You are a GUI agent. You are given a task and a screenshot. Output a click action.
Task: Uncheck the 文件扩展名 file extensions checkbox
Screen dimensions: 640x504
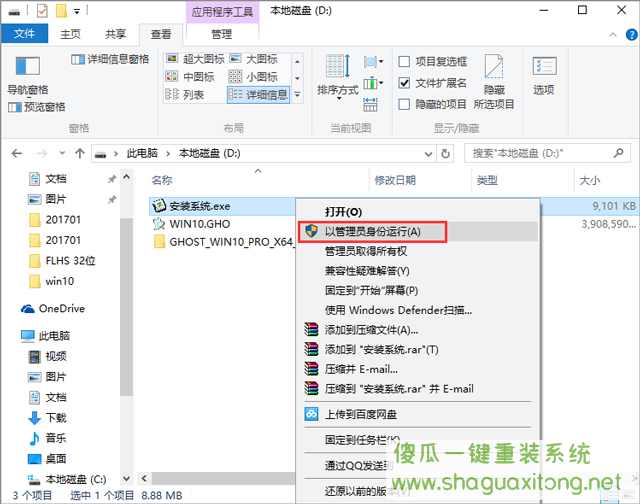(x=405, y=83)
